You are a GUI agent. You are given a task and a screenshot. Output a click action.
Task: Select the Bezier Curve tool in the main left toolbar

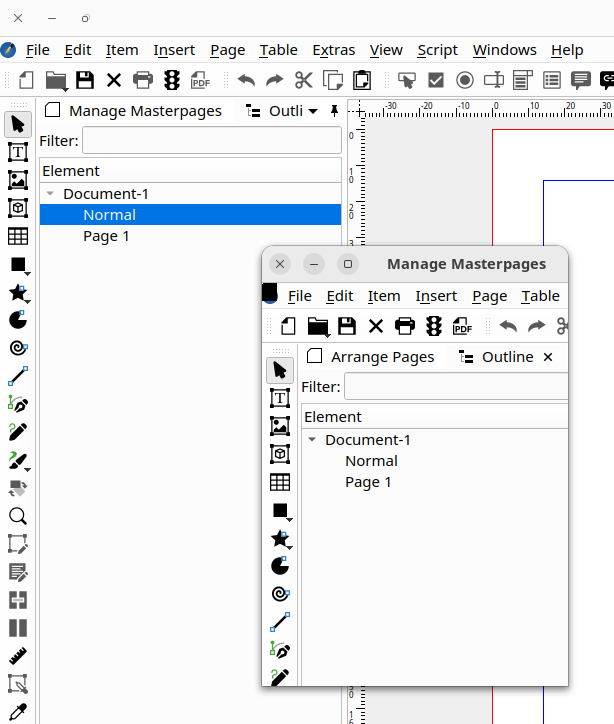coord(17,404)
